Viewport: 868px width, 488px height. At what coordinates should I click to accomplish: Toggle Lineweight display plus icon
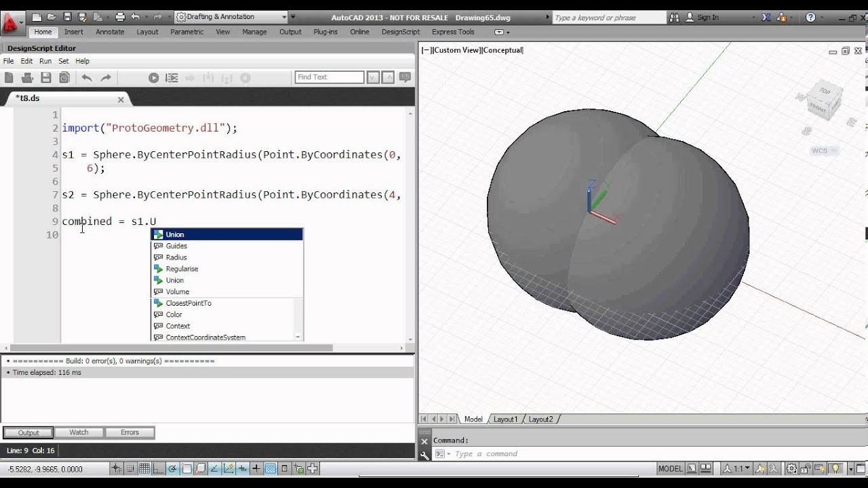click(x=256, y=468)
